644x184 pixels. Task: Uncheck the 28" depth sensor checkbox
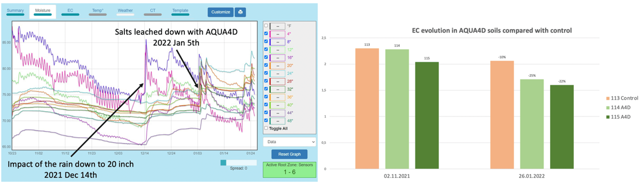tap(266, 81)
